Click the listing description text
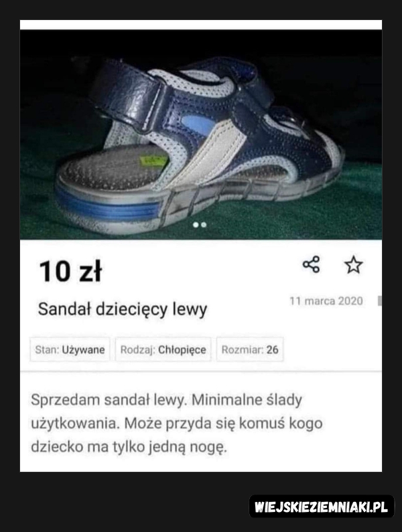The image size is (402, 532). (x=177, y=423)
